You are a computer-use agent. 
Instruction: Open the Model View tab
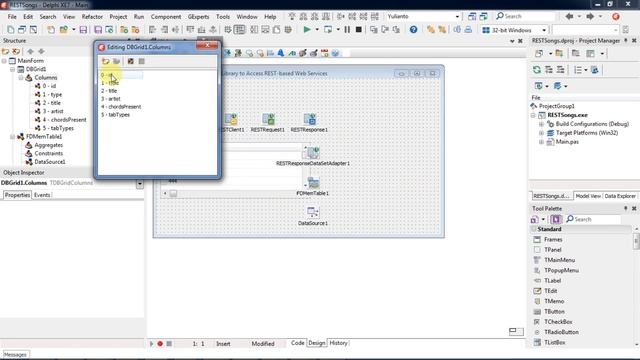point(588,196)
